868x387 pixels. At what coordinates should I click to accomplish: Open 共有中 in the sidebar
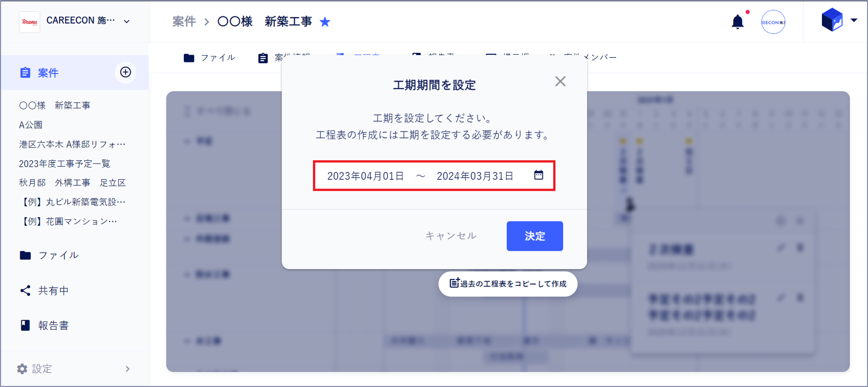tap(53, 290)
